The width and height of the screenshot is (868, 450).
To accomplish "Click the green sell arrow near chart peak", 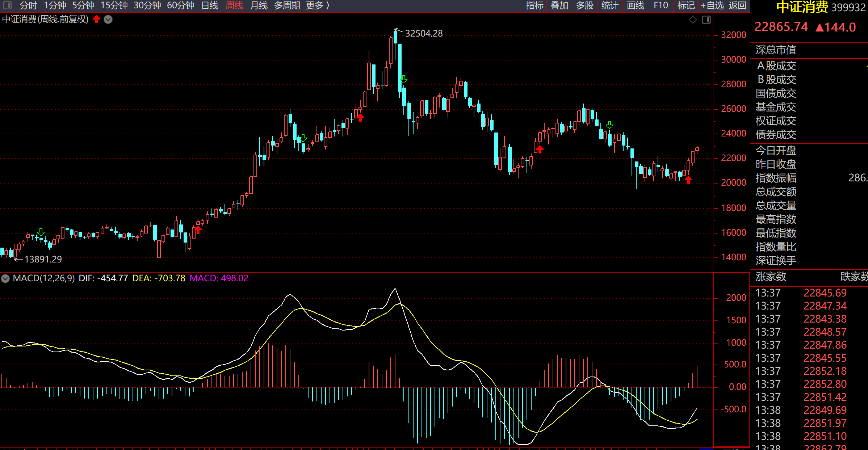I will (404, 79).
